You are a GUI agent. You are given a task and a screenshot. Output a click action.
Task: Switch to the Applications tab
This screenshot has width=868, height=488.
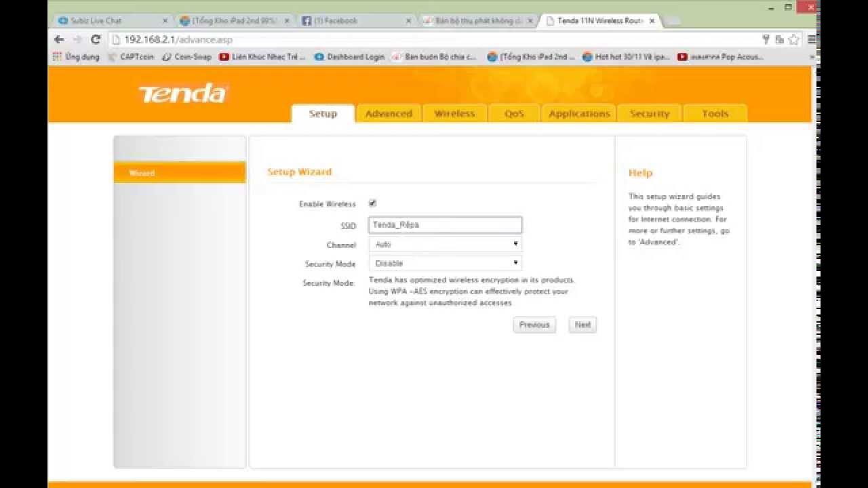(x=579, y=114)
